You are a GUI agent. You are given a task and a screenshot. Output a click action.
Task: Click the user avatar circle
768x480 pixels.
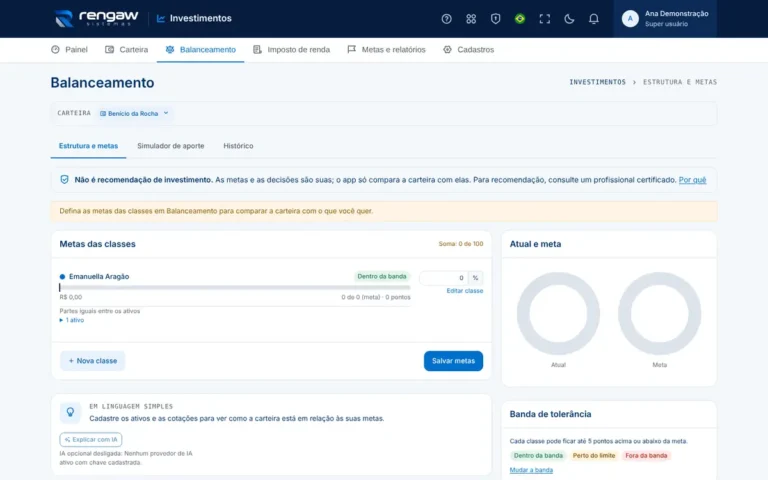(x=630, y=19)
